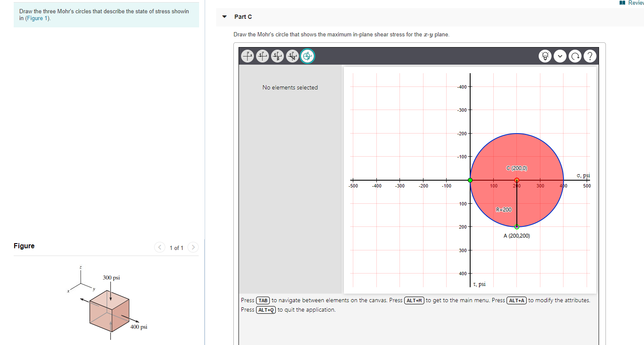Click the R=200 radius label
This screenshot has width=644, height=345.
504,209
